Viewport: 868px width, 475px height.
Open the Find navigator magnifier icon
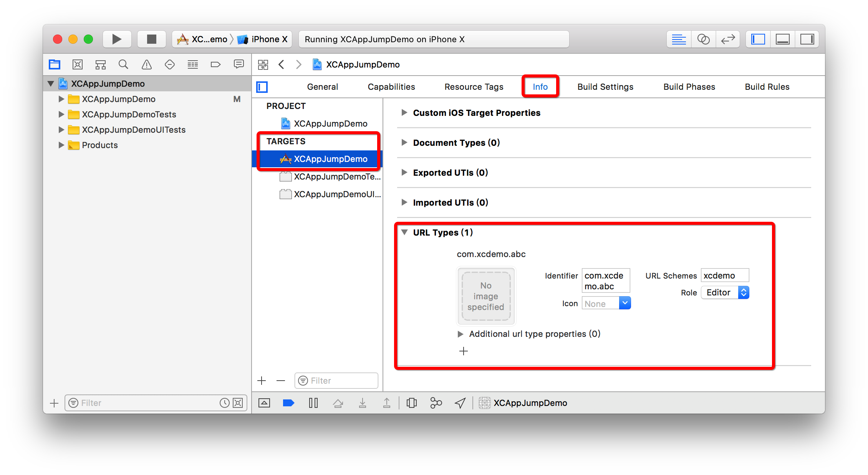coord(123,64)
